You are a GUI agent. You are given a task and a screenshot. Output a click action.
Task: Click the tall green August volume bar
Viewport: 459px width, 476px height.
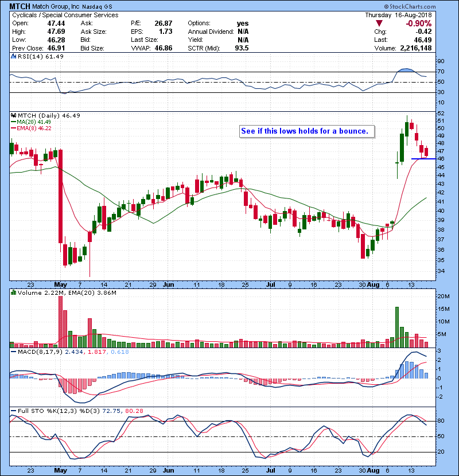396,327
